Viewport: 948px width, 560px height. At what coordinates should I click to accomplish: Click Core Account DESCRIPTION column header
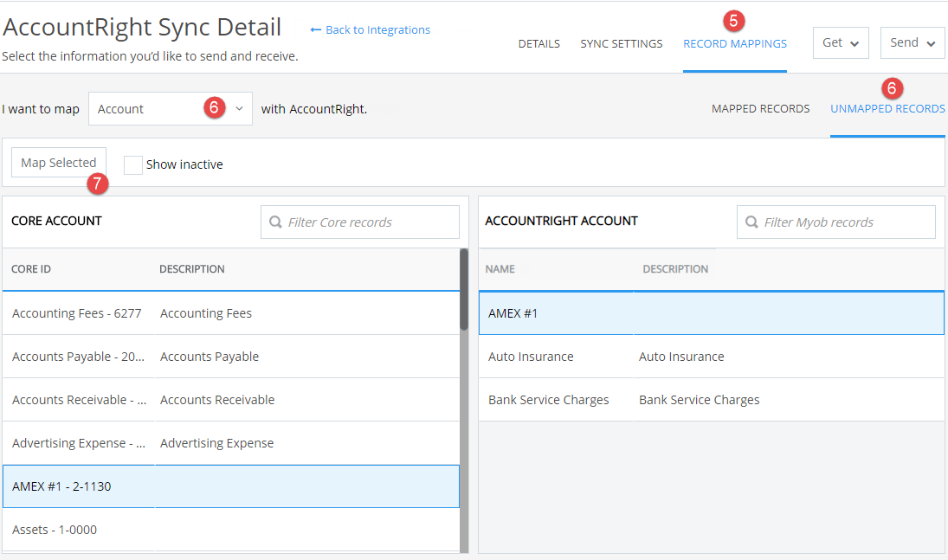191,269
